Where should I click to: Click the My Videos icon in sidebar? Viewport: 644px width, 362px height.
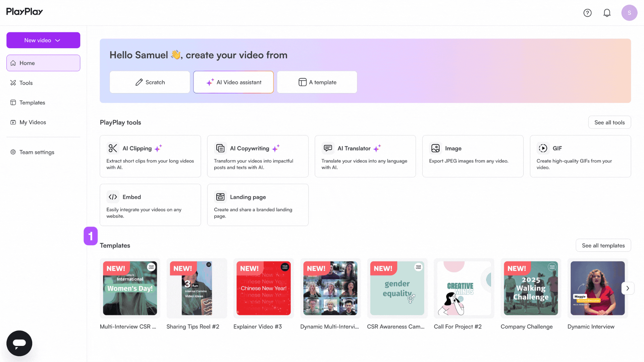coord(13,122)
